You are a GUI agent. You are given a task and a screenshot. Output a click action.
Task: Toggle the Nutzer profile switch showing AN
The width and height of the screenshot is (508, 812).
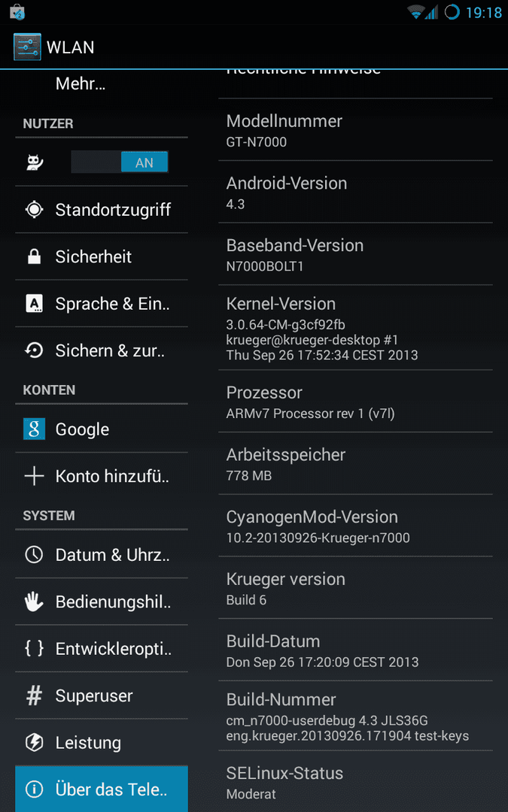tap(120, 162)
